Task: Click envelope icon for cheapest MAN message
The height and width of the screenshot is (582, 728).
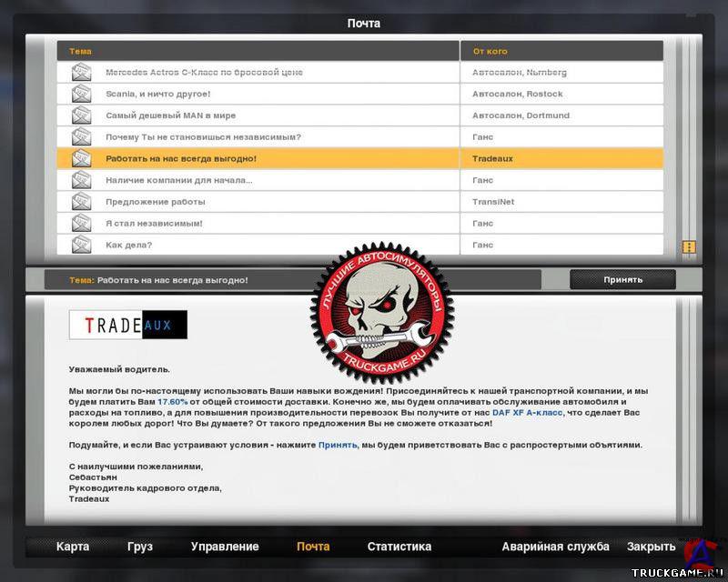Action: point(82,115)
